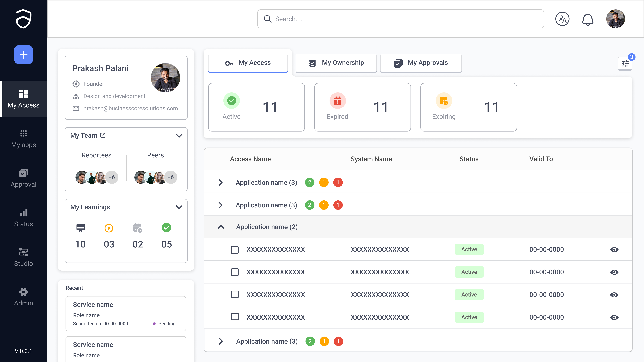Click the V 0.0.1 version label
Image resolution: width=644 pixels, height=362 pixels.
click(x=23, y=351)
